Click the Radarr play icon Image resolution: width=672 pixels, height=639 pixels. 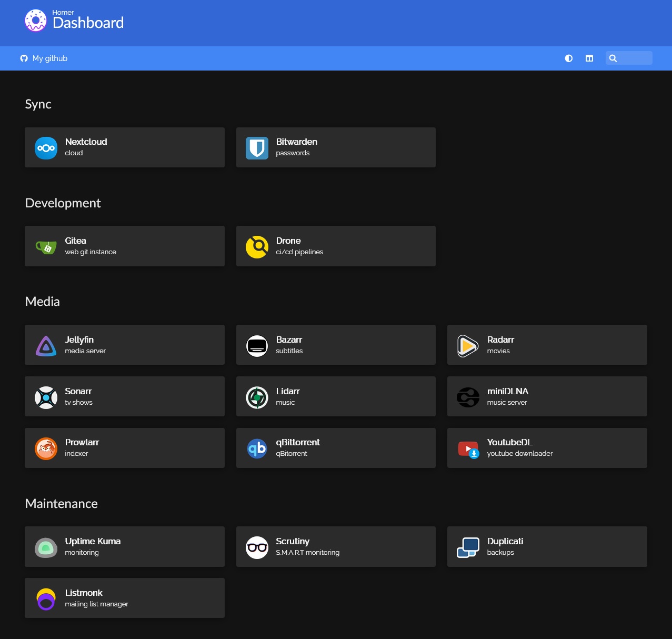point(468,346)
